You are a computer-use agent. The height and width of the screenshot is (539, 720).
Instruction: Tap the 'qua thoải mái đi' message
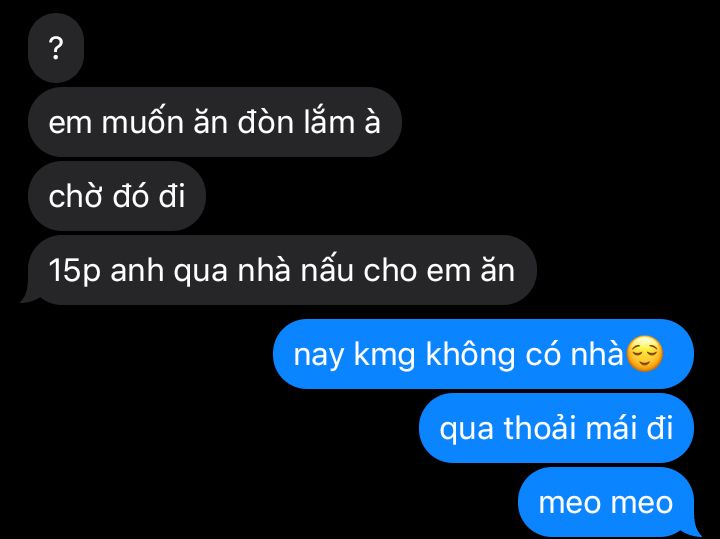556,428
